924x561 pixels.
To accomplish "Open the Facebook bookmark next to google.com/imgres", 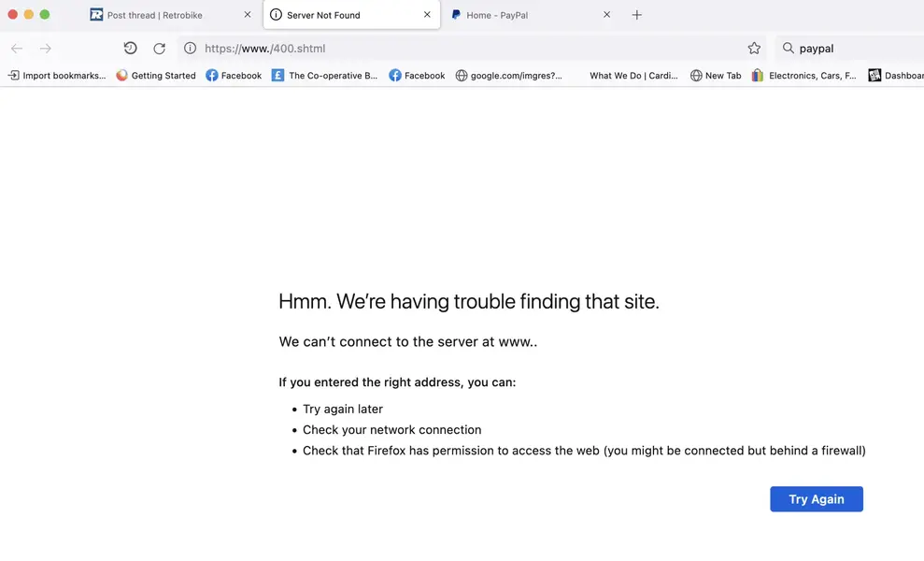I will (417, 76).
